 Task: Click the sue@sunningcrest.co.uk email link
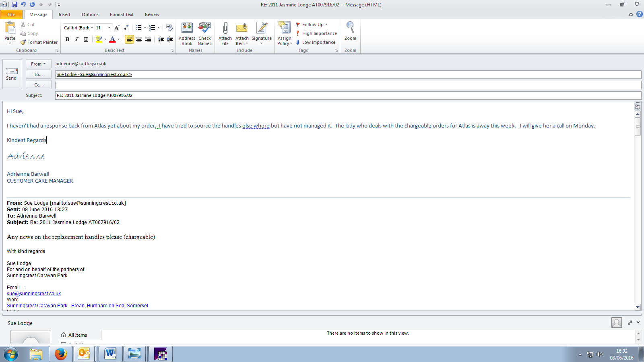[34, 294]
